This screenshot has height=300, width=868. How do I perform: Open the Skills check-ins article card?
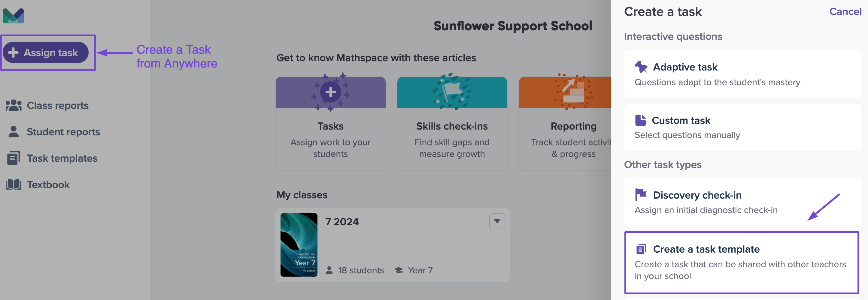coord(452,124)
